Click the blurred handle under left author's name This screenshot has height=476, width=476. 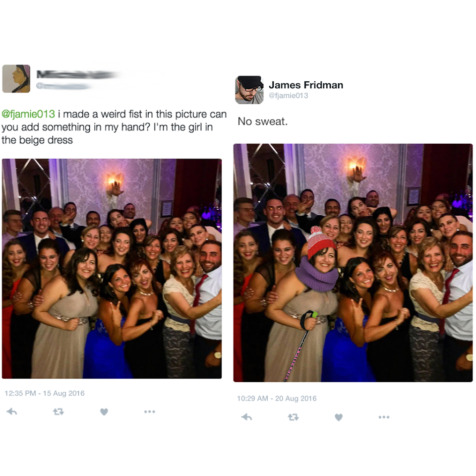[63, 86]
